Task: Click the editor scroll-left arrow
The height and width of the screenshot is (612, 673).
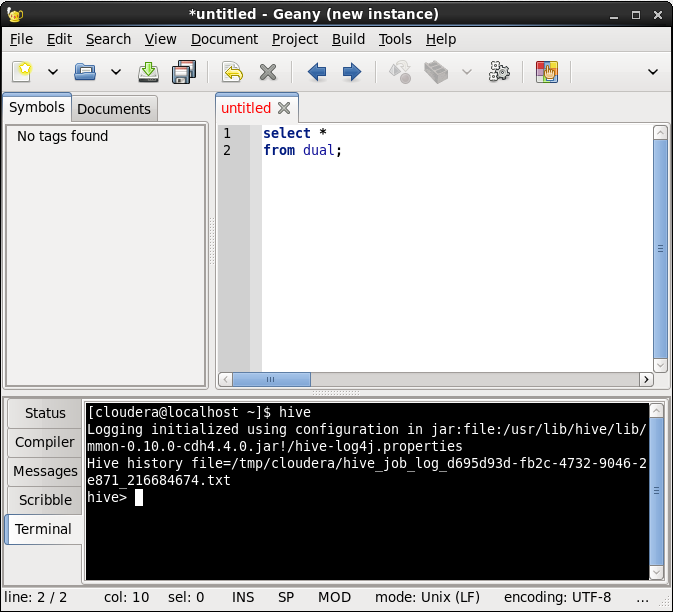Action: [x=226, y=379]
